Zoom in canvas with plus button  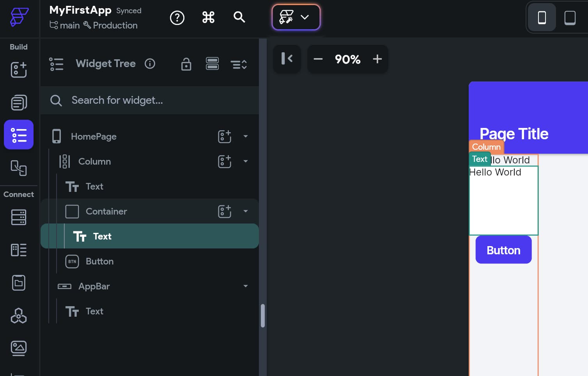pos(377,59)
